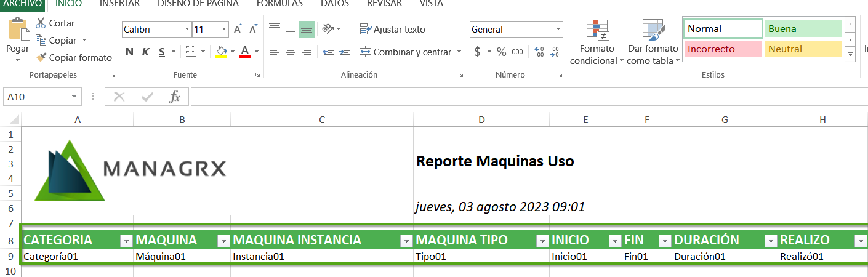
Task: Align text to top icon
Action: (275, 28)
